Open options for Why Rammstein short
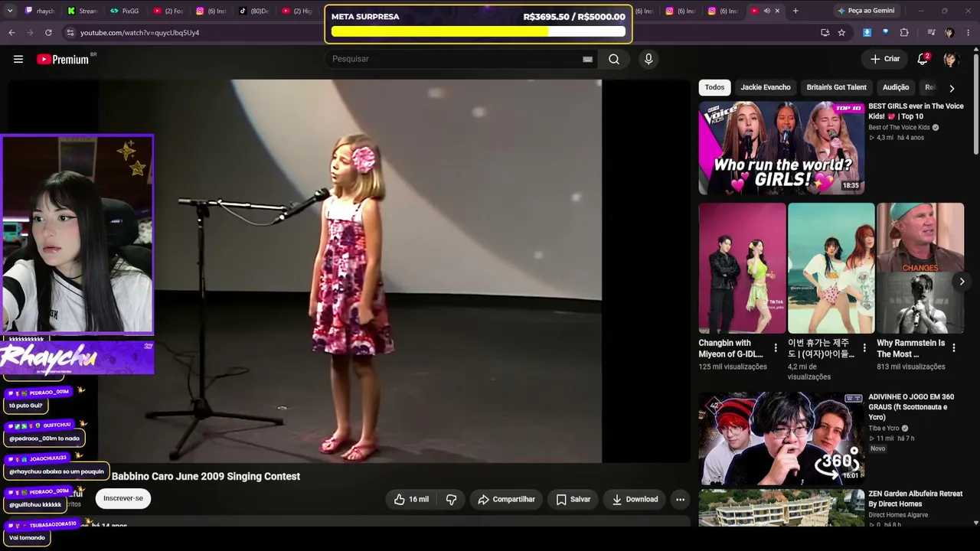980x551 pixels. point(954,348)
